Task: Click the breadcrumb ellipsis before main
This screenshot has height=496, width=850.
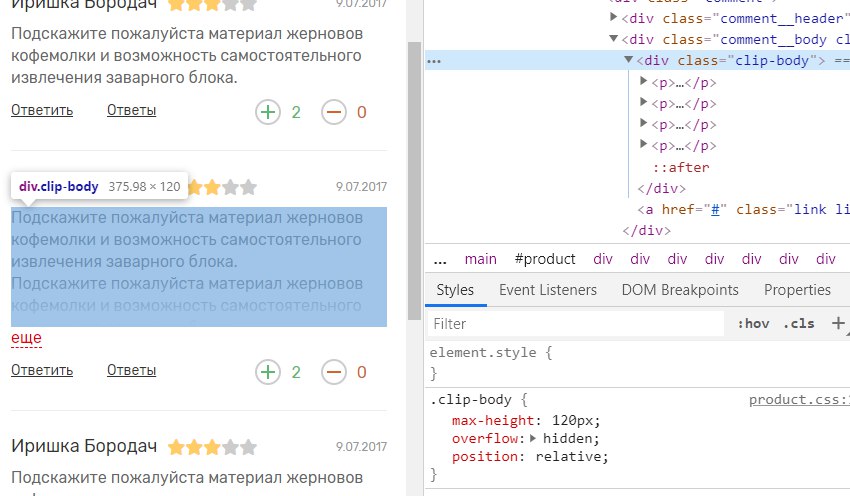Action: (440, 260)
